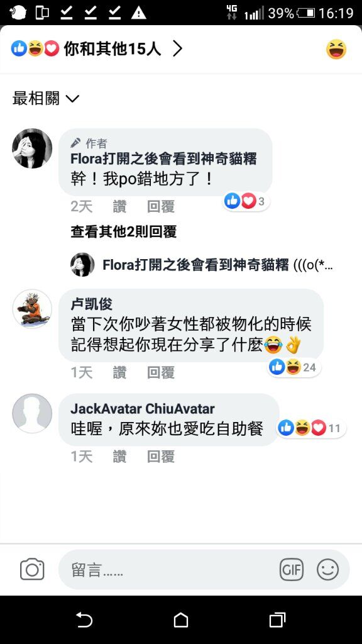View reactions on Flora's comment showing 3

coord(246,201)
